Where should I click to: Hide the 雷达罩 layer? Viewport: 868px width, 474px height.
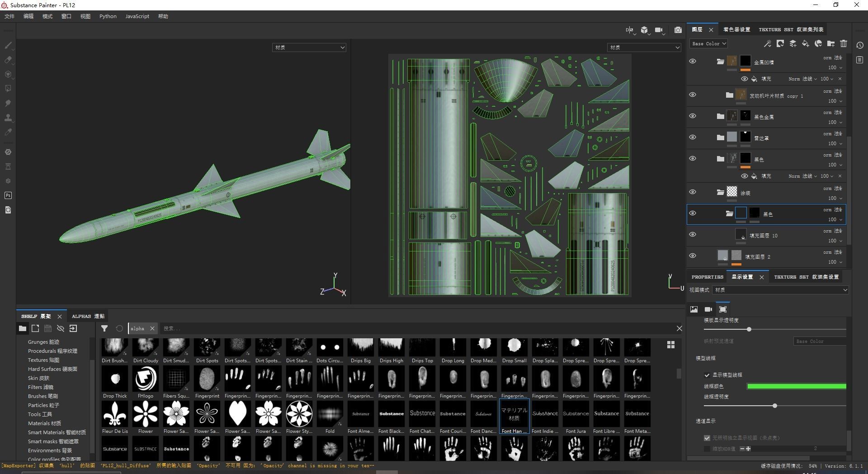point(693,137)
